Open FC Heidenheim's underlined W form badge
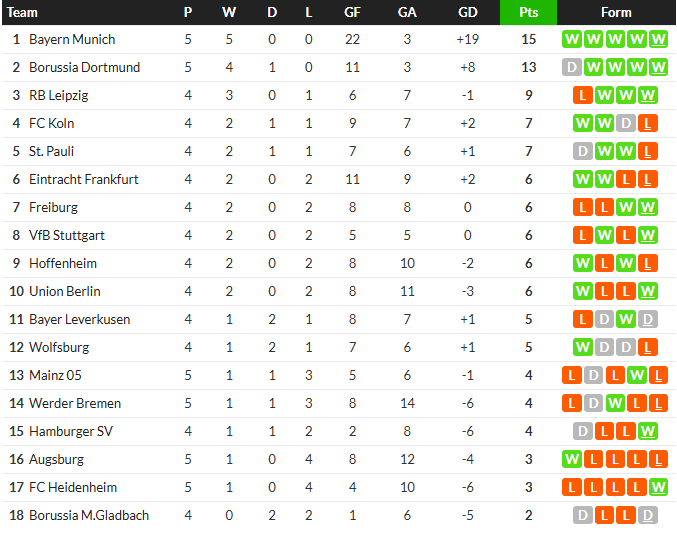Viewport: 677px width, 536px height. [x=658, y=487]
